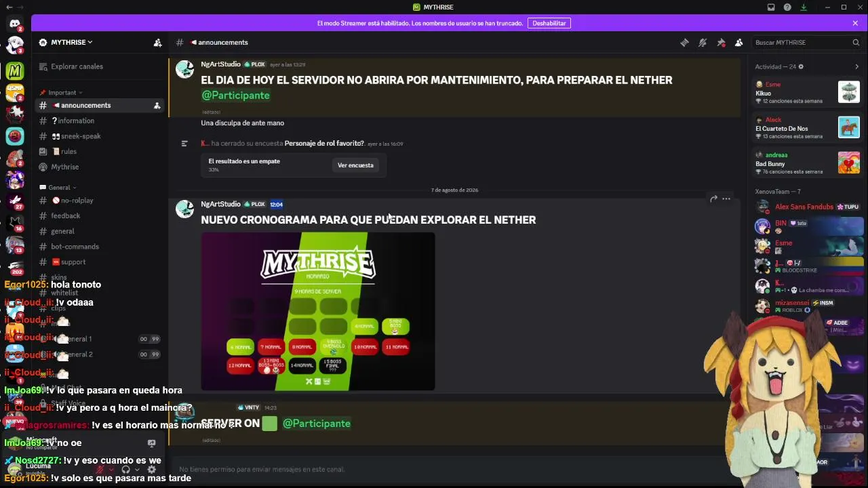Screen dimensions: 868x488
Task: Open the Mythrise stage channel
Action: point(100,167)
